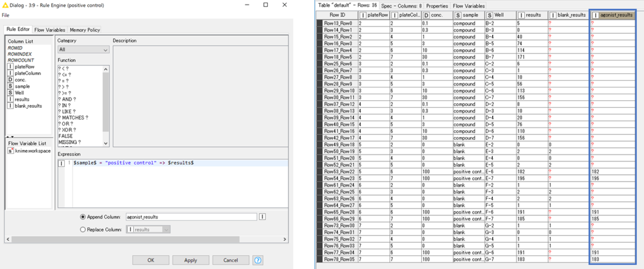The height and width of the screenshot is (269, 644).
Task: Open the Spec - Columns: 8 tab
Action: click(x=402, y=5)
